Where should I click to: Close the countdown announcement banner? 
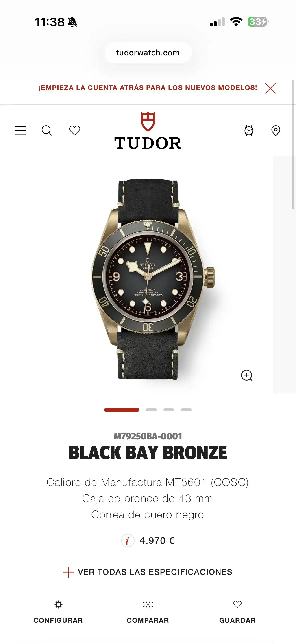pyautogui.click(x=270, y=88)
